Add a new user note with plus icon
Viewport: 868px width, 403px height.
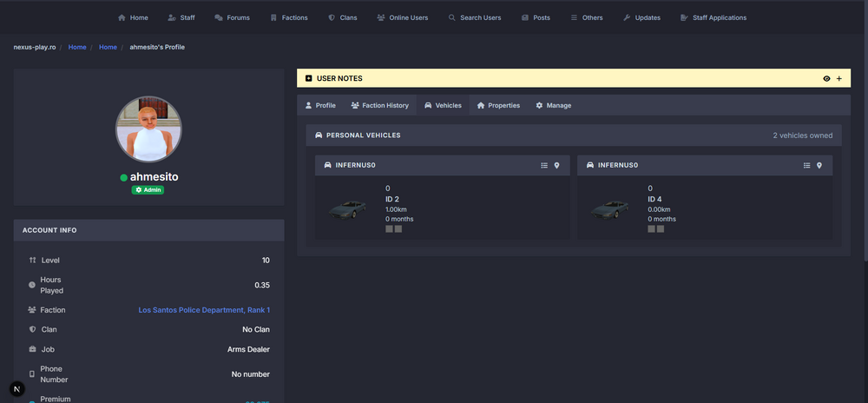(839, 79)
